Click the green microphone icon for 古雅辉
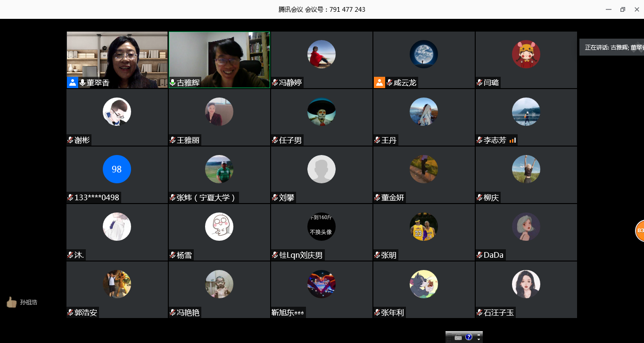The image size is (644, 343). pyautogui.click(x=173, y=83)
